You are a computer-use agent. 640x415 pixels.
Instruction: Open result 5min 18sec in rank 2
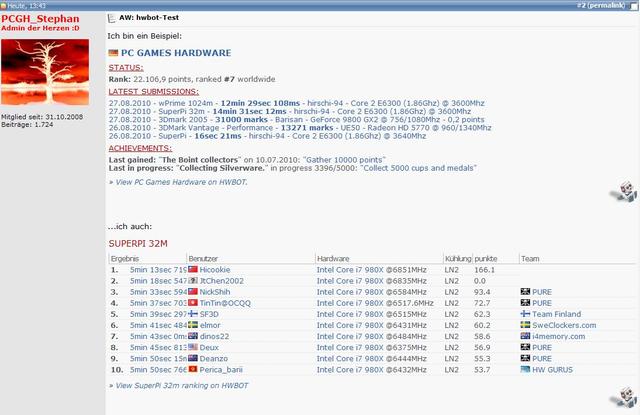coord(158,281)
